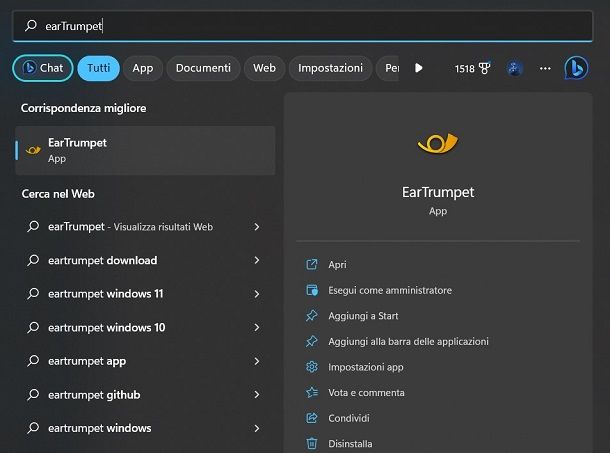Viewport: 610px width, 453px height.
Task: Click search icon beside eartrumpet download
Action: coord(33,260)
